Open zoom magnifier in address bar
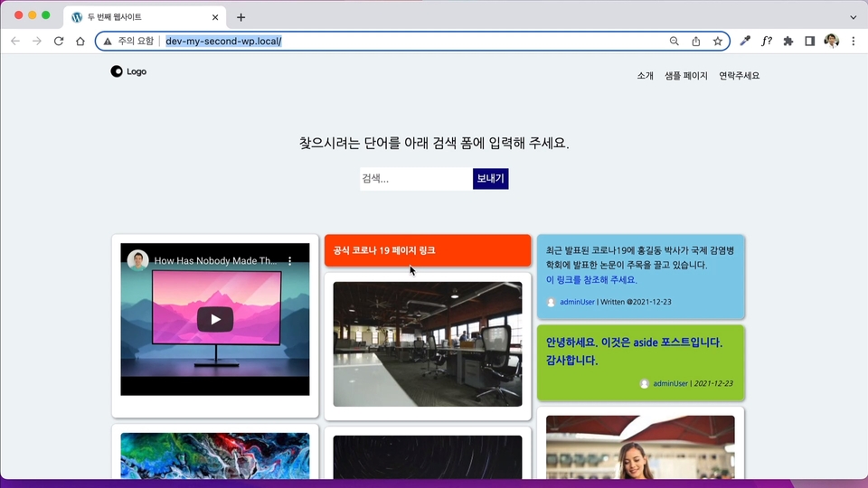Viewport: 868px width, 488px height. click(675, 41)
